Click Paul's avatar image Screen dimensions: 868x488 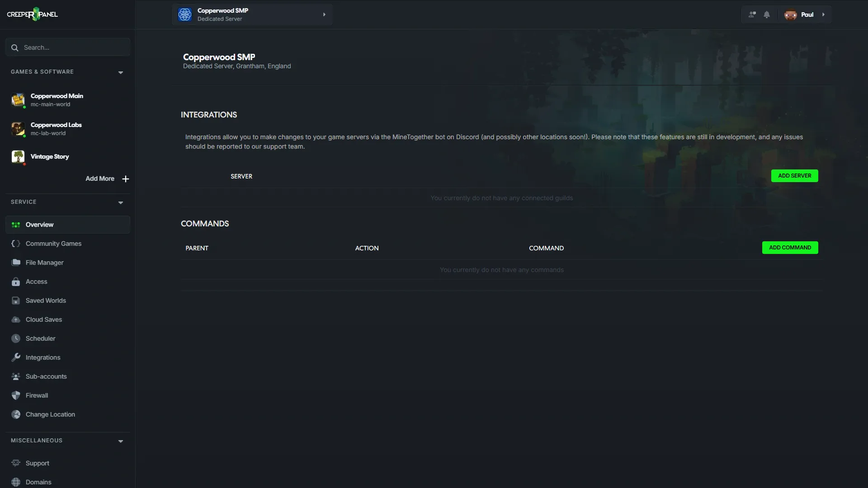[791, 14]
